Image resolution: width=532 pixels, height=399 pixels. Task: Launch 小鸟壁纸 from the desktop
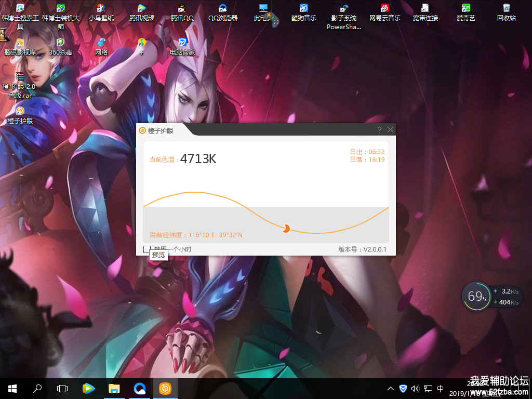point(101,13)
